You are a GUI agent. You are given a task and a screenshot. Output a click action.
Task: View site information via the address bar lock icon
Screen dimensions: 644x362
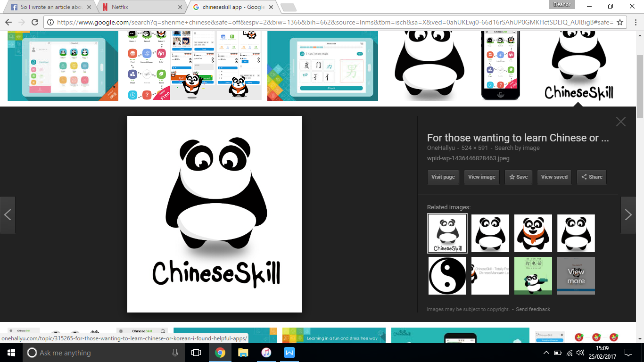click(x=51, y=22)
